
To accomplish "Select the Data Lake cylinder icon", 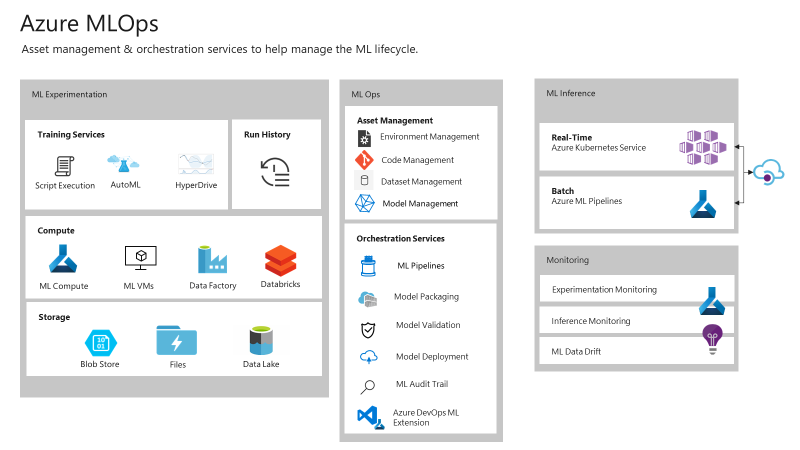I will (261, 340).
